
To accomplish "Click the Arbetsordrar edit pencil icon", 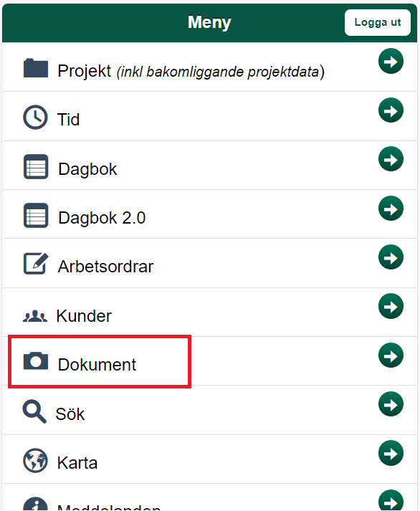I will (36, 263).
